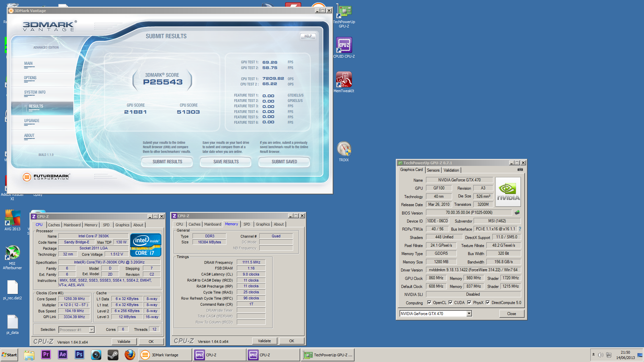Click 3DMark score P25543
Screen dimensions: 644x362
pyautogui.click(x=163, y=82)
